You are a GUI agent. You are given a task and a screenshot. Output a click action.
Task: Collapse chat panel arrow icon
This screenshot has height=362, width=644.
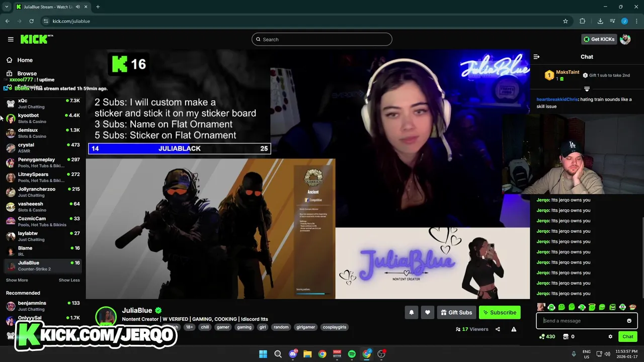point(536,57)
